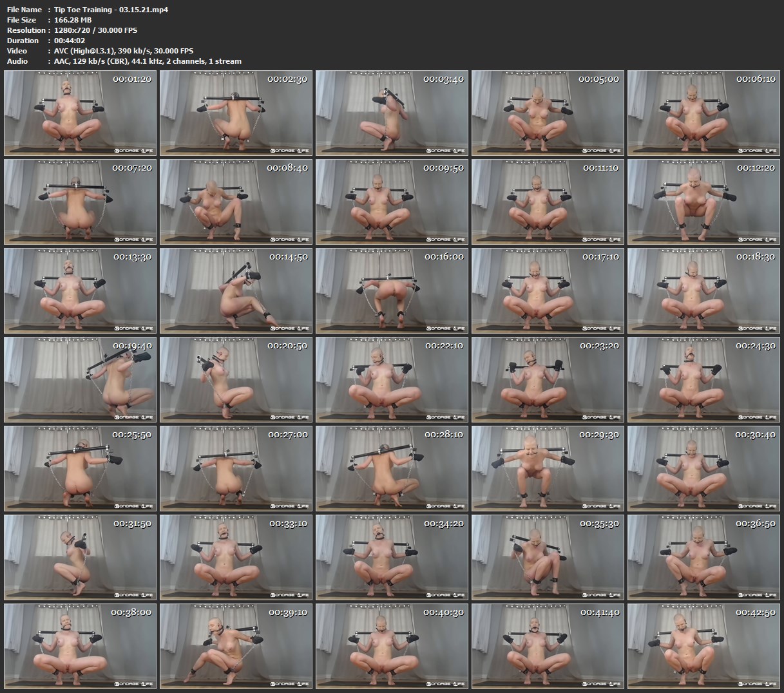Click the frame timestamped 00:33:10
This screenshot has width=784, height=693.
pyautogui.click(x=236, y=558)
